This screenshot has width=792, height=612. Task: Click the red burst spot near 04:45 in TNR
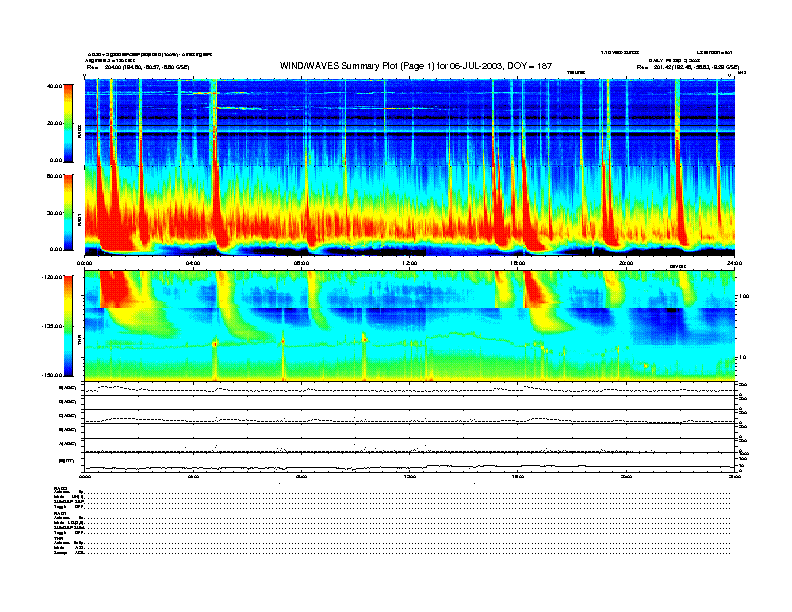pos(215,344)
